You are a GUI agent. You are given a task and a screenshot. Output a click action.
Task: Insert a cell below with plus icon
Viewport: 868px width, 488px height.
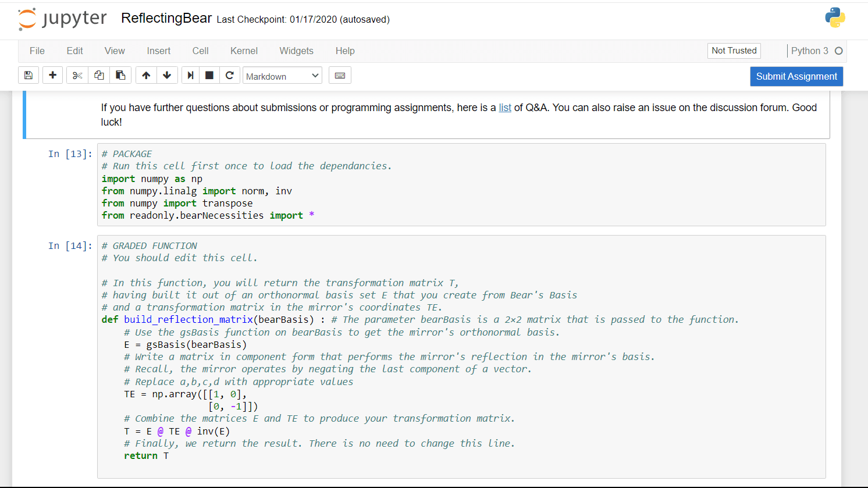[52, 76]
